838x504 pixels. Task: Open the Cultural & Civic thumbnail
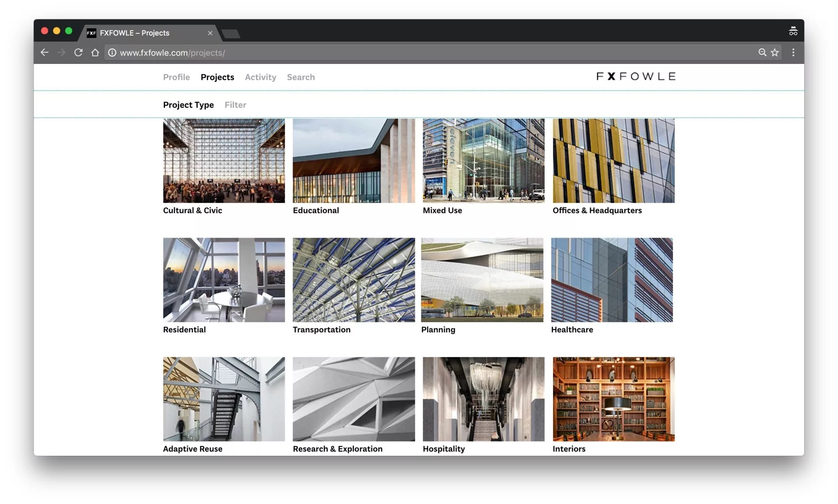[x=224, y=160]
